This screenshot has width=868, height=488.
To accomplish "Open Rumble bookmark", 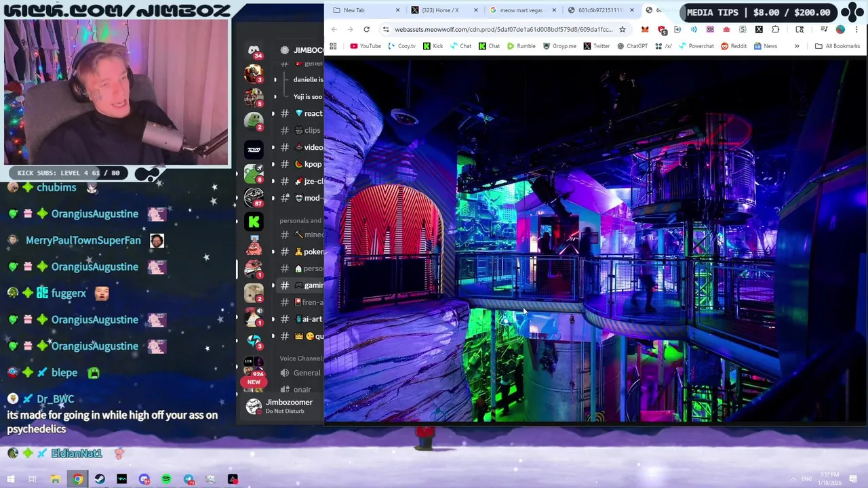I will 521,46.
